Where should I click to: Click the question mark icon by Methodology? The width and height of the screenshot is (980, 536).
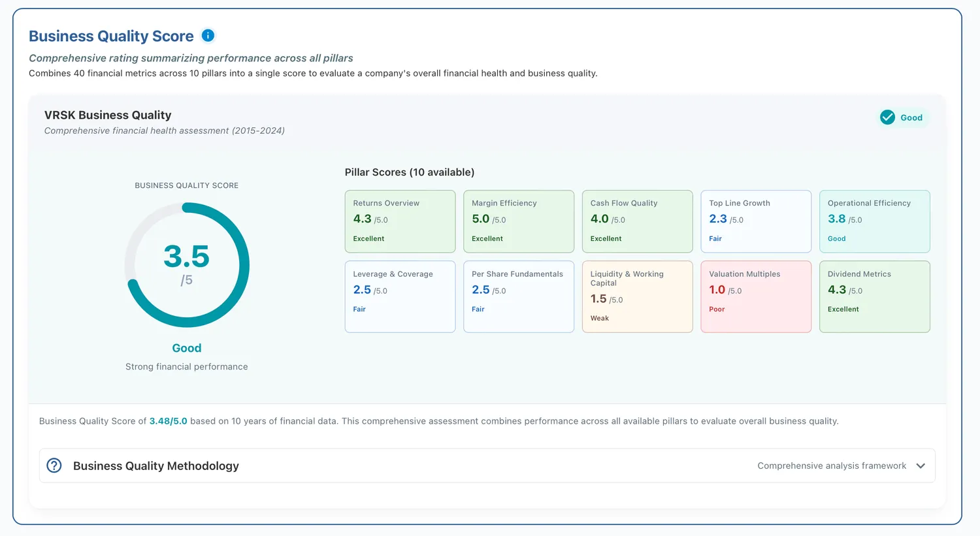coord(54,465)
